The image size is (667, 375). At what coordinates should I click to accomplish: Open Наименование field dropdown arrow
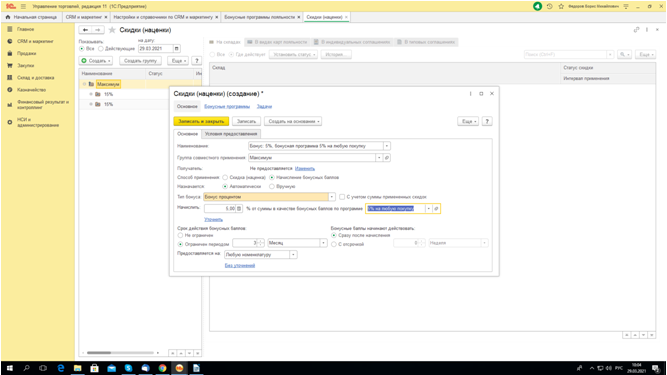coord(387,146)
